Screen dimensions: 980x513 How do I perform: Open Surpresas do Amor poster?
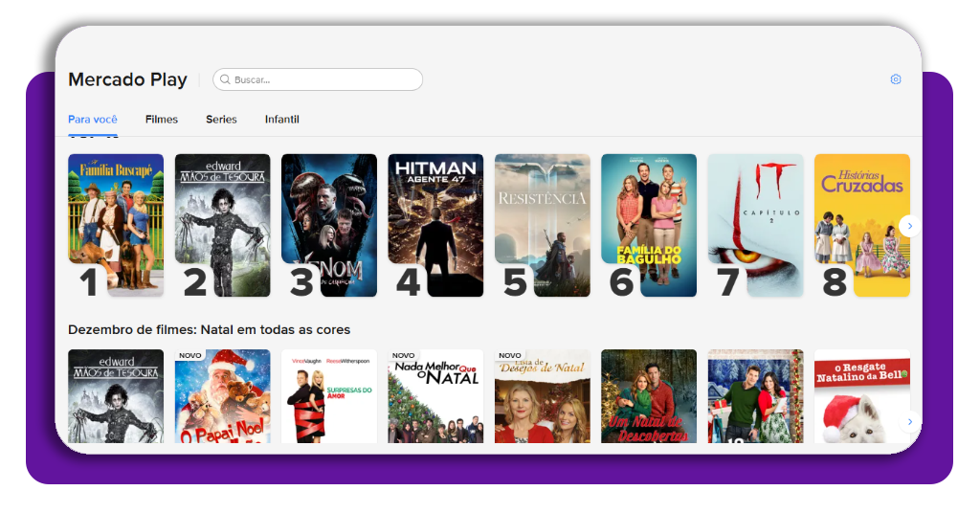[329, 396]
